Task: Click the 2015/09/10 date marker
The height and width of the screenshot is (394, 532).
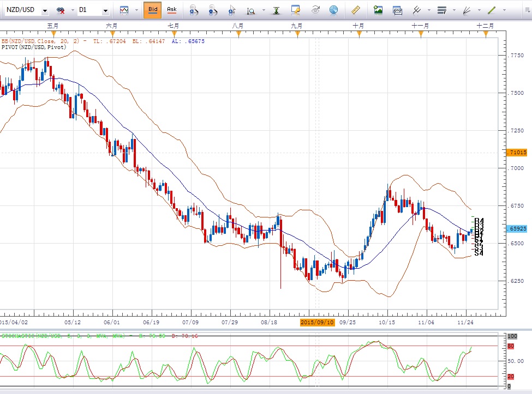Action: point(318,323)
